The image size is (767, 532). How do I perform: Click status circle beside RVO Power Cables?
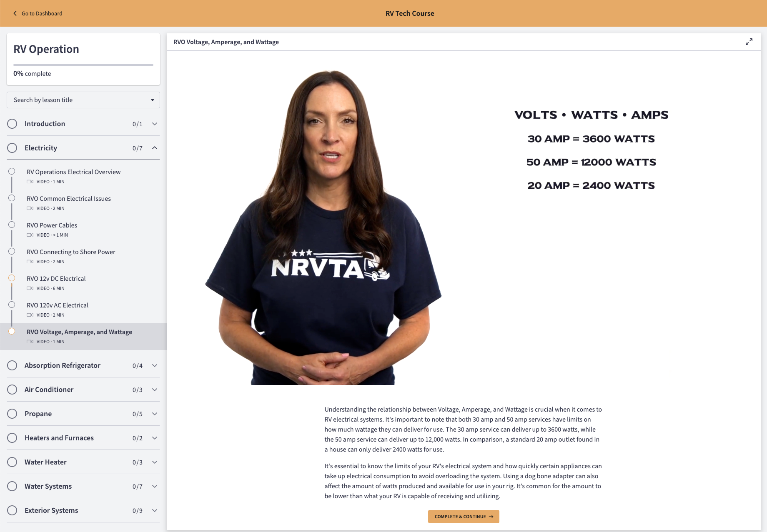click(12, 225)
